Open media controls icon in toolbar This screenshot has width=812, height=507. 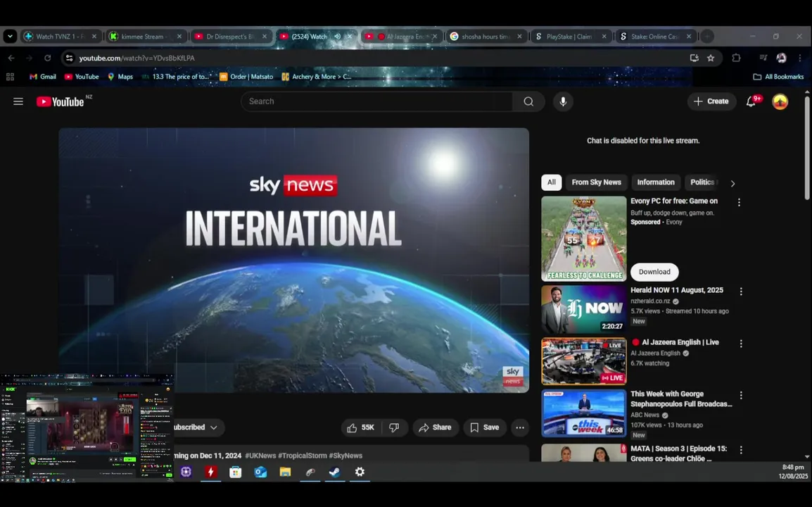click(x=763, y=58)
